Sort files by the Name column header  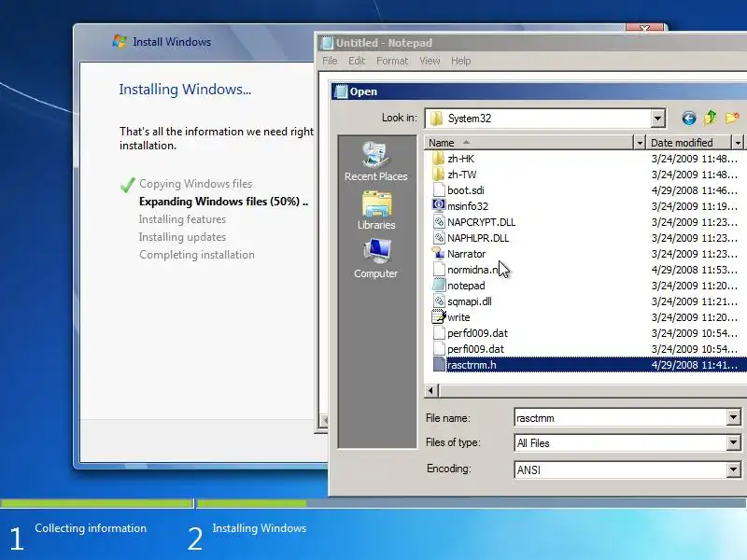[x=529, y=143]
